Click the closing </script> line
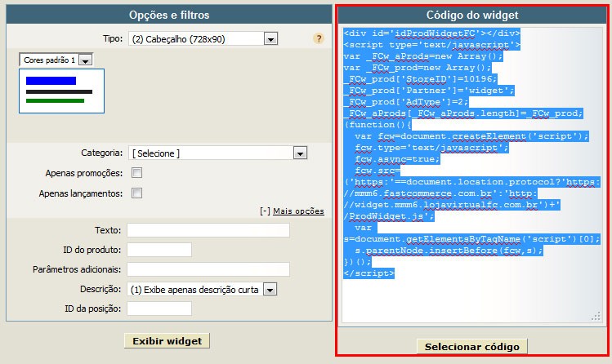This screenshot has height=364, width=612. [369, 273]
